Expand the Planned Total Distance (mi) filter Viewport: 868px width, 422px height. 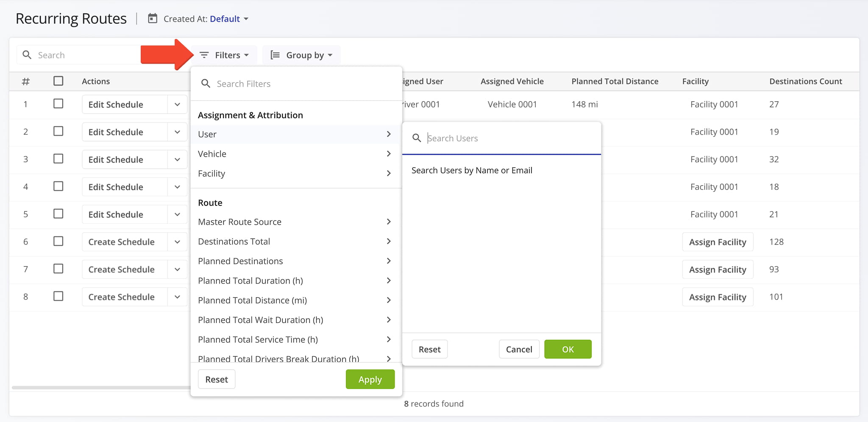388,300
